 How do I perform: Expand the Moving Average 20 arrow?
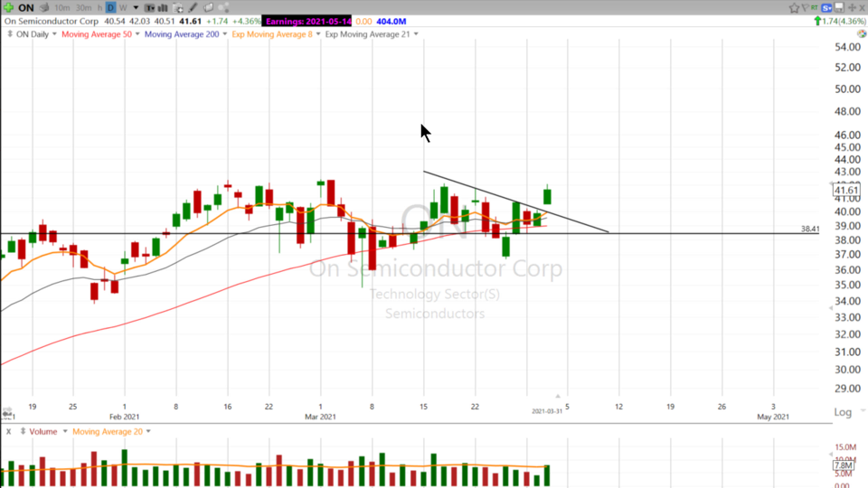pos(148,432)
